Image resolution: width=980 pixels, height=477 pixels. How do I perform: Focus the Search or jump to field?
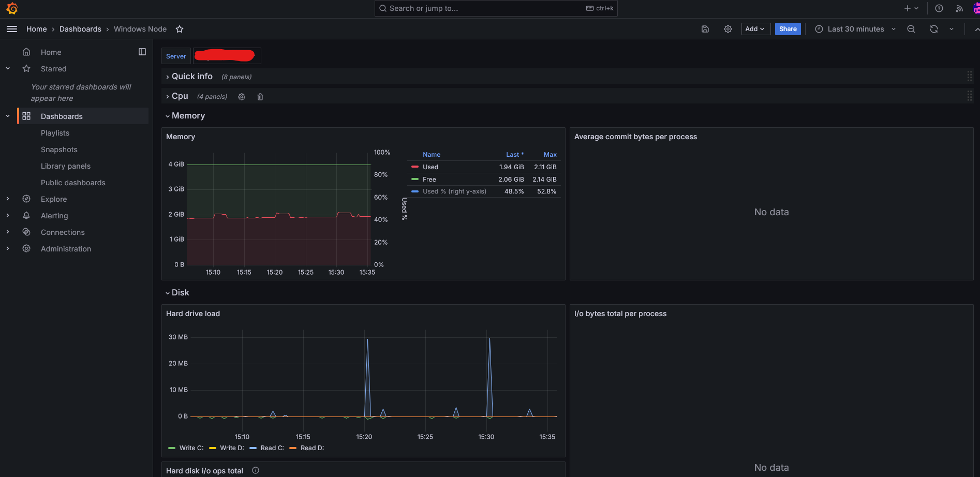click(496, 8)
